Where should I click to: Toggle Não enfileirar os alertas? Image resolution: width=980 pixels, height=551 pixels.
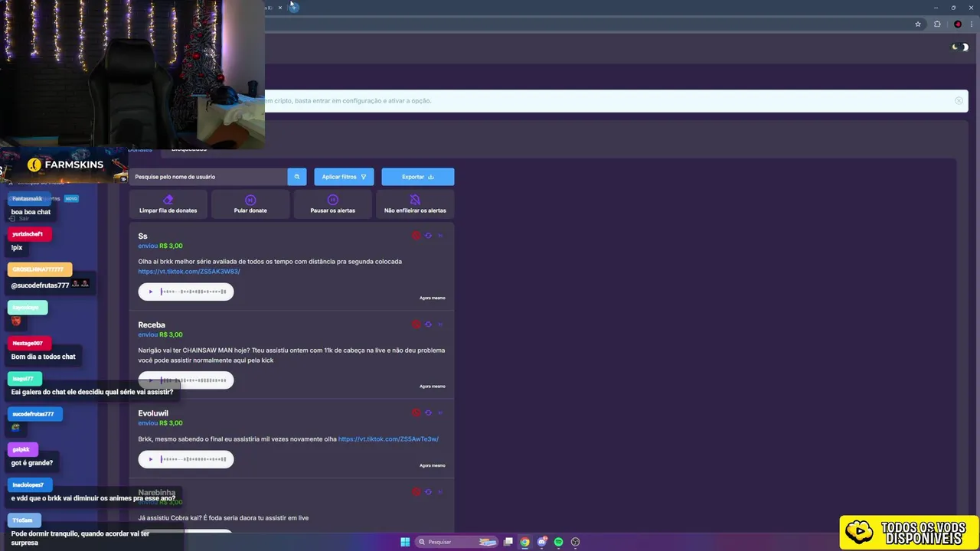(x=415, y=204)
